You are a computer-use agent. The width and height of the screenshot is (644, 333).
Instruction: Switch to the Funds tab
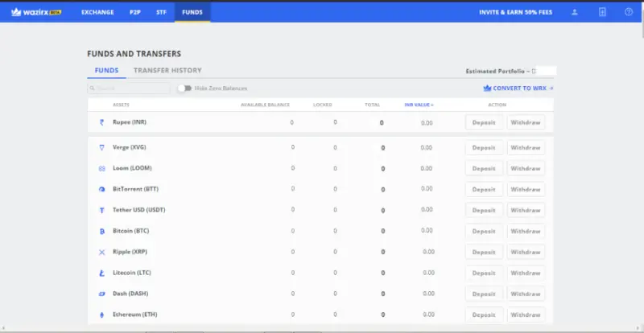[107, 70]
